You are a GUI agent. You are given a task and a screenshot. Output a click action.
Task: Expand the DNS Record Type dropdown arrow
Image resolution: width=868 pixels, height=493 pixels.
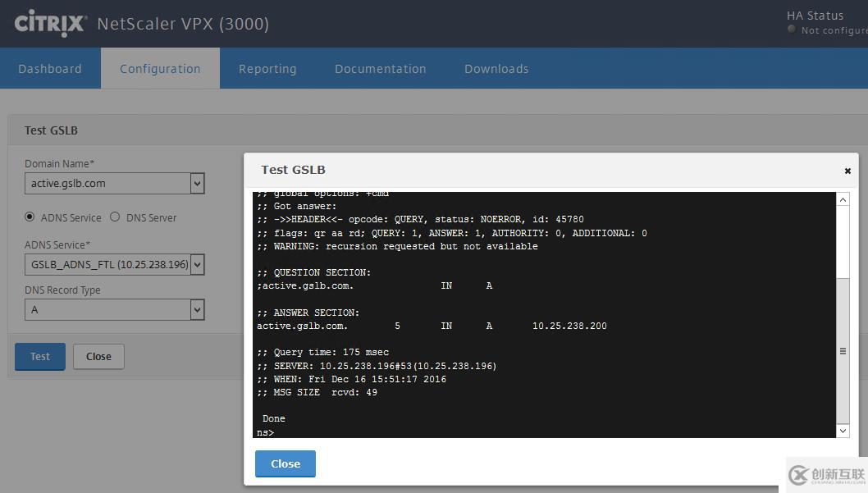tap(197, 310)
